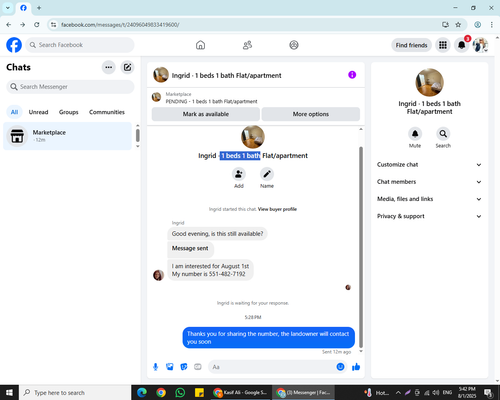
Task: Add people using the Add icon
Action: (x=239, y=174)
